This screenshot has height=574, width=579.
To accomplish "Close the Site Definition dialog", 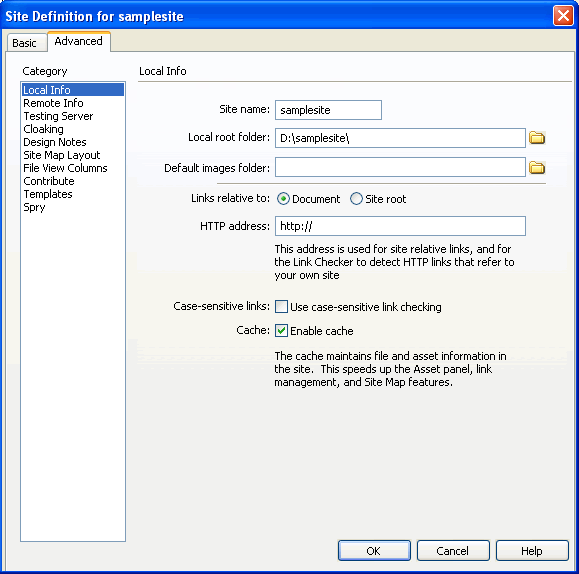I will click(x=563, y=16).
